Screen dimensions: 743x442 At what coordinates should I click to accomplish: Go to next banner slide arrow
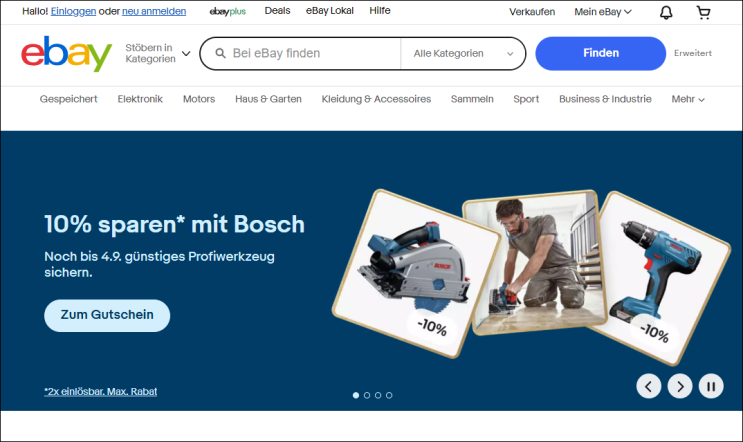click(680, 386)
